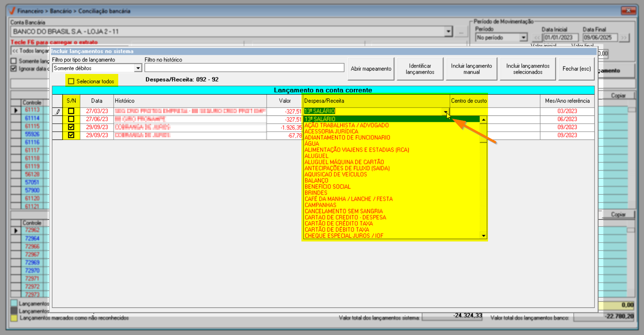Click the Mes/Ano referência column header
Viewport: 644px width, 335px height.
pos(567,101)
